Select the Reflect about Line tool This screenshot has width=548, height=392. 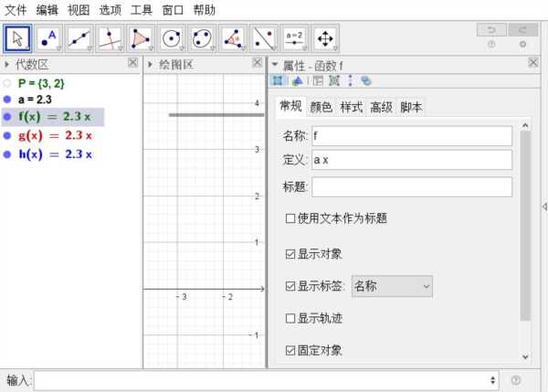click(264, 38)
